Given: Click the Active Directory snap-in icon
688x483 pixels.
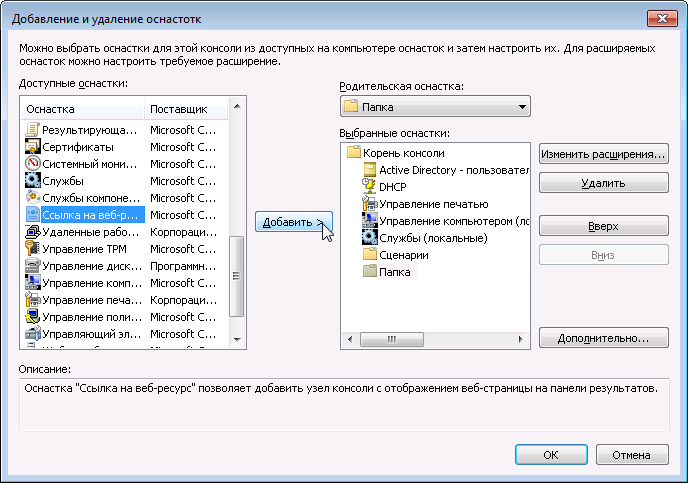Looking at the screenshot, I should click(369, 170).
